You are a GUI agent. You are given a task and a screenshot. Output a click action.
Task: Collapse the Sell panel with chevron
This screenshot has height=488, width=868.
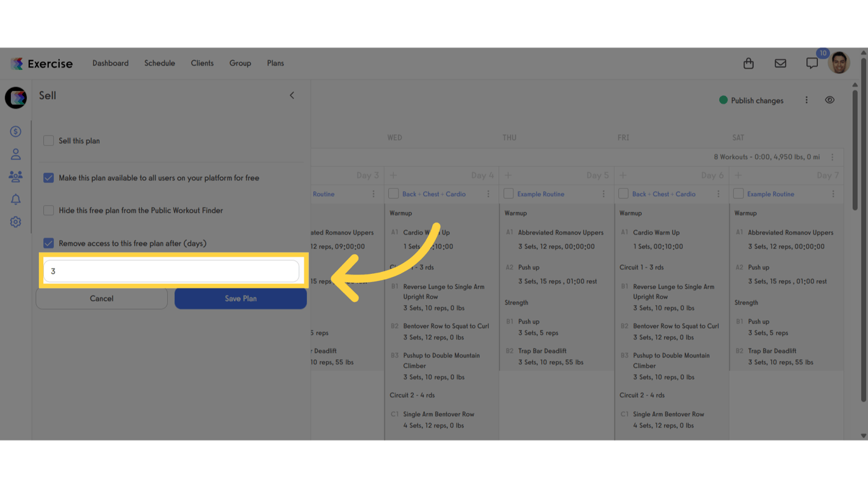pyautogui.click(x=292, y=95)
